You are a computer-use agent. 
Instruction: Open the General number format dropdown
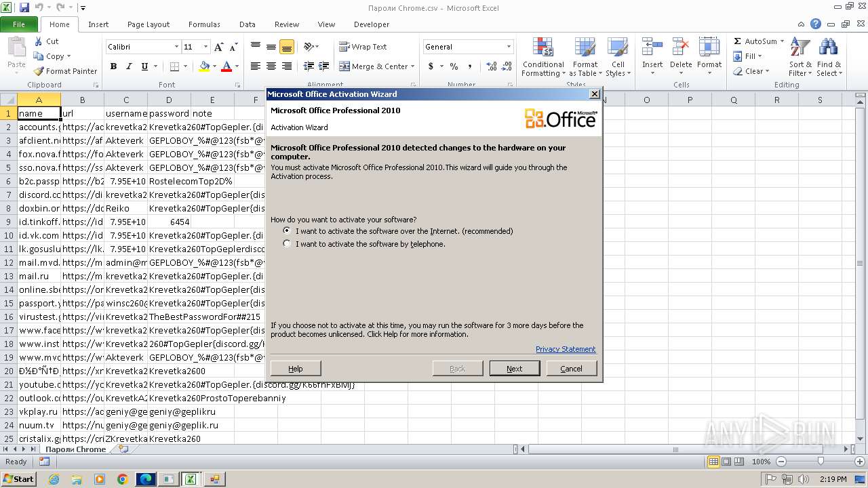point(509,47)
